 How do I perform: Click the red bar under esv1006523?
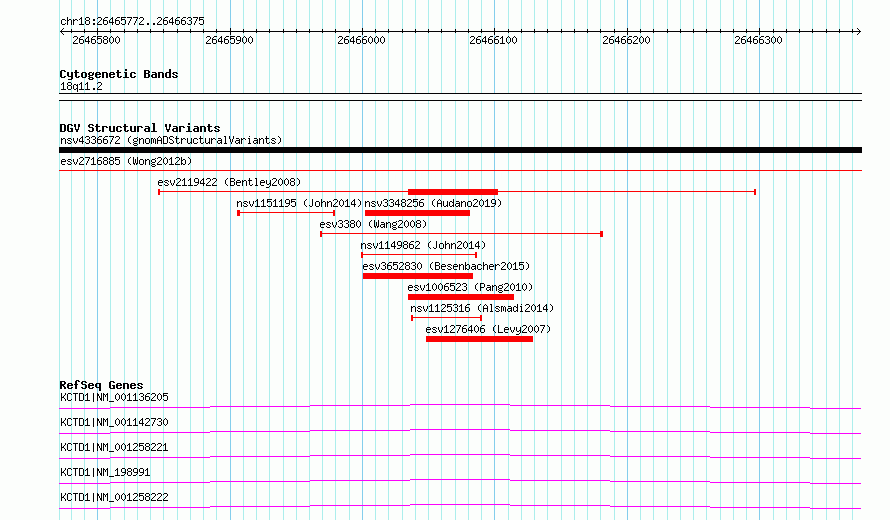click(461, 297)
